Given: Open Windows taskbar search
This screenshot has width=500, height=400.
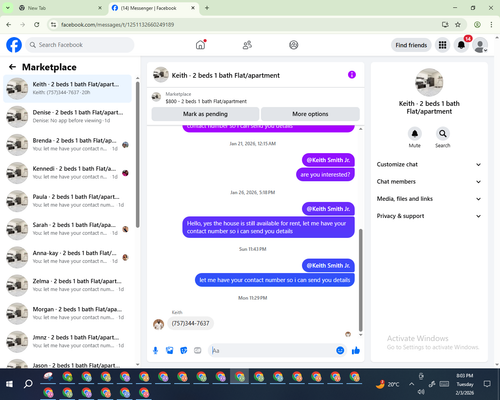Looking at the screenshot, I should click(x=28, y=384).
